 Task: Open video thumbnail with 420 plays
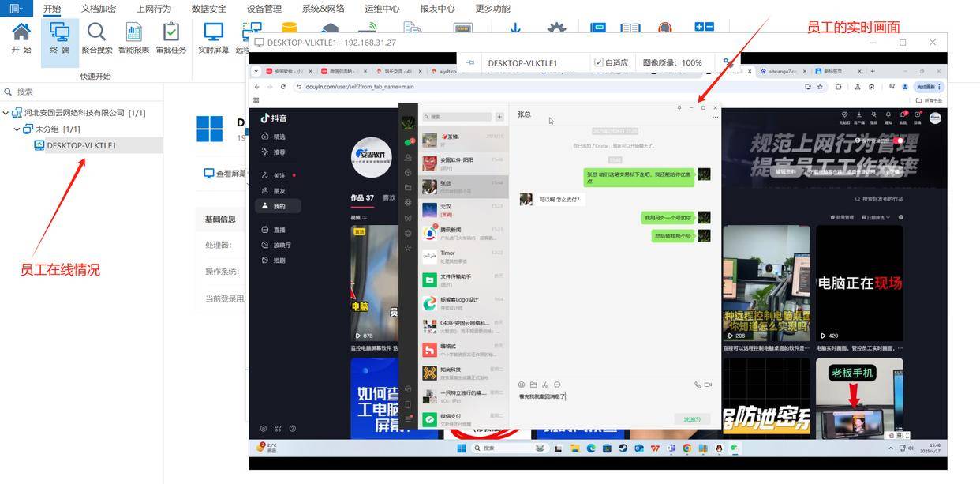[859, 284]
